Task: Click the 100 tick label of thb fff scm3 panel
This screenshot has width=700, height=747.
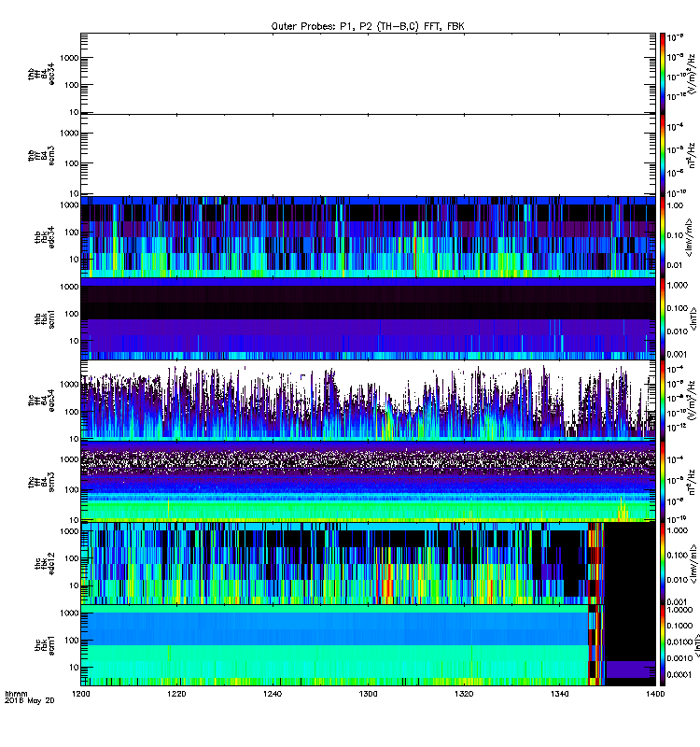Action: (72, 163)
